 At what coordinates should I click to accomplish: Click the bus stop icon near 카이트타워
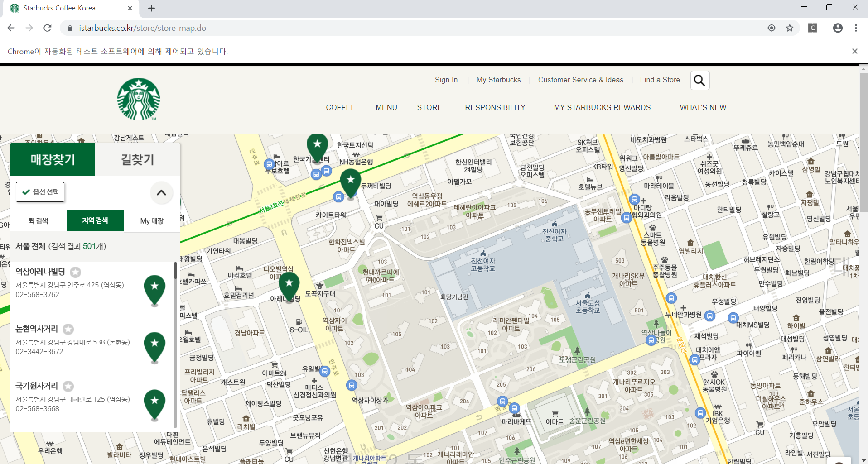point(338,197)
